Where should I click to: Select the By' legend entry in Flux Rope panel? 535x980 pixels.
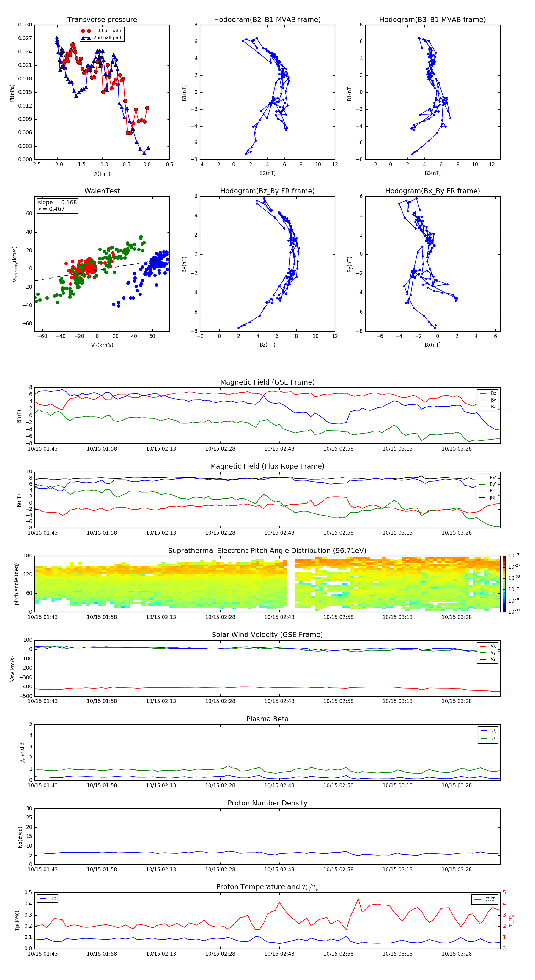[x=487, y=484]
